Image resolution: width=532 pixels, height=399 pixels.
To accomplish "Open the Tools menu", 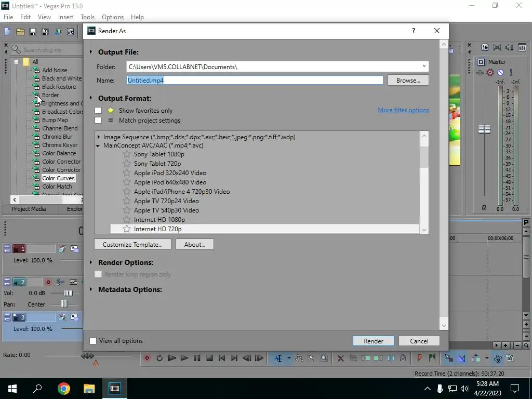I will (87, 17).
